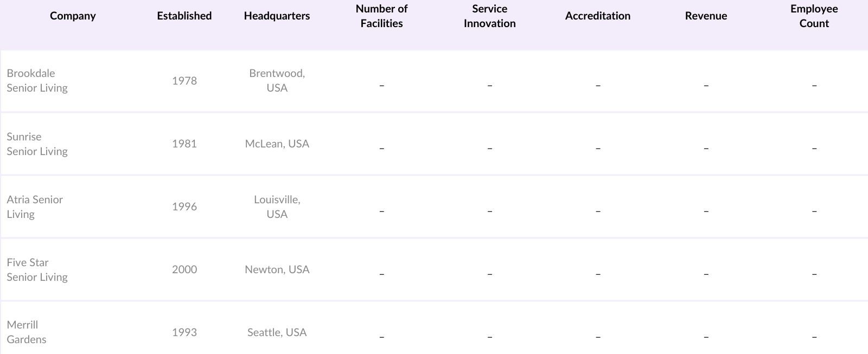Click the Louisville, USA headquarters cell

point(277,207)
